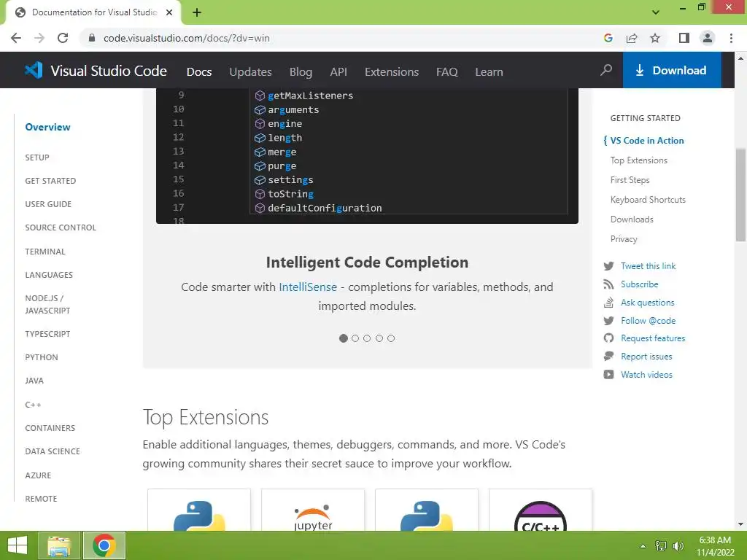Open the Jupyter extension card
747x560 pixels.
313,510
